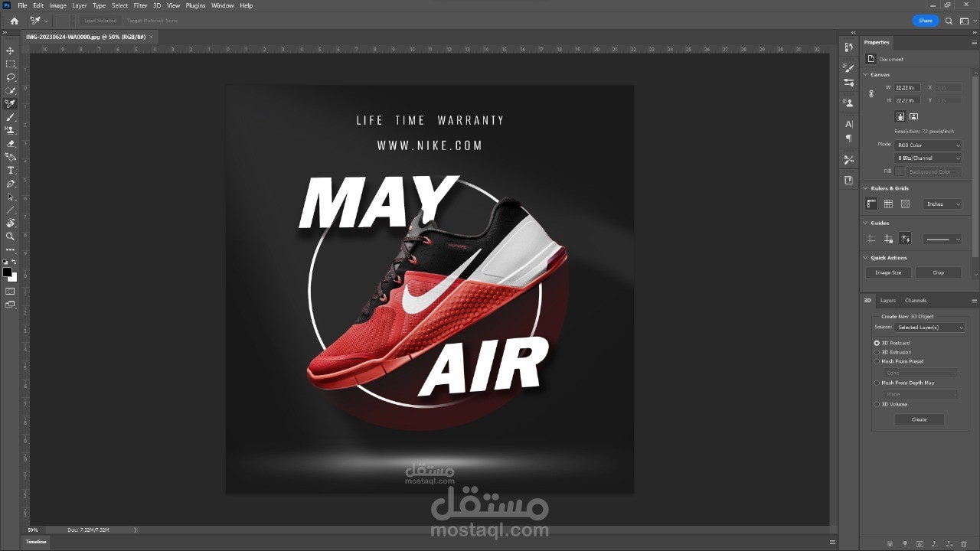The image size is (980, 551).
Task: Select the Pen tool
Action: point(10,184)
